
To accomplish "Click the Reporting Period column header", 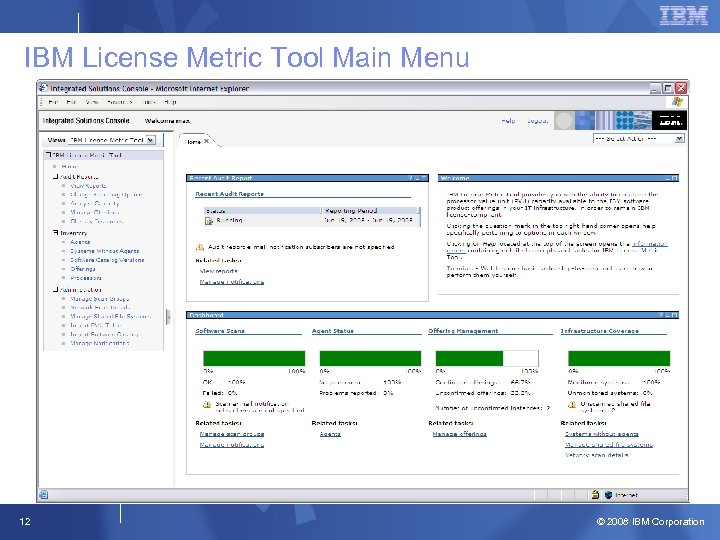I will click(x=371, y=211).
